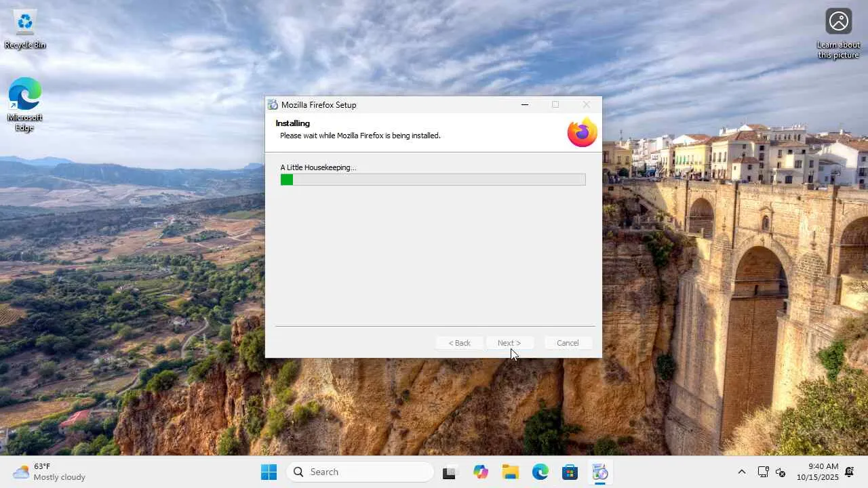Click the Next > button in the installer

(x=509, y=343)
